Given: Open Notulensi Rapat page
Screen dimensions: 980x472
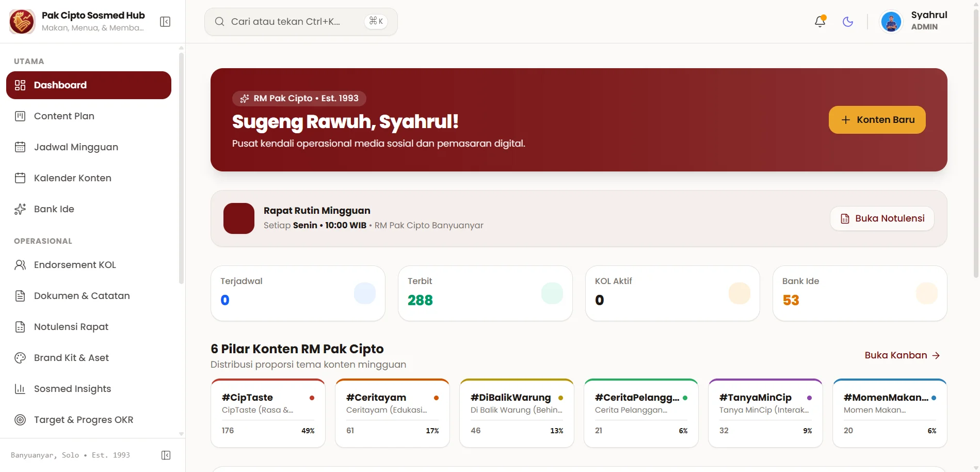Looking at the screenshot, I should click(89, 327).
